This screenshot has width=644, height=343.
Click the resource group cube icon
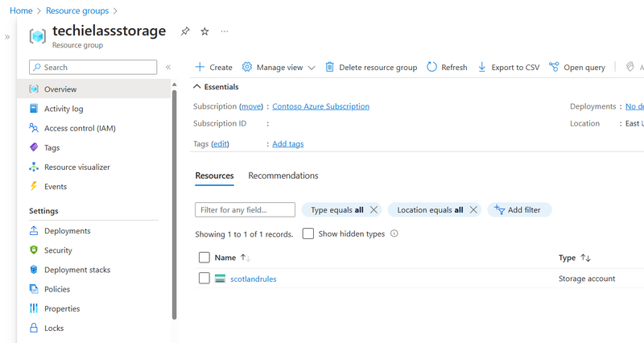(38, 36)
